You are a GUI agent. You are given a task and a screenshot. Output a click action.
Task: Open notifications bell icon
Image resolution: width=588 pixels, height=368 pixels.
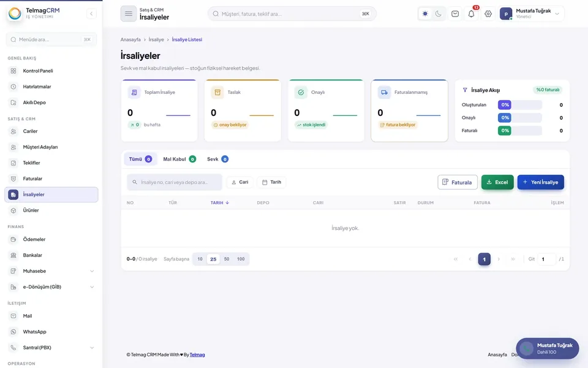[x=472, y=14]
